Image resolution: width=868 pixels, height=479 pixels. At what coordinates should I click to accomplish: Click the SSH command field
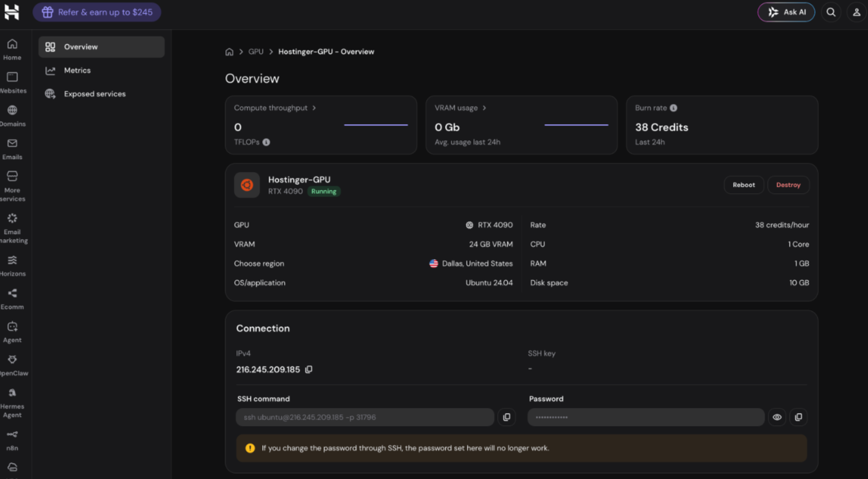pyautogui.click(x=365, y=417)
